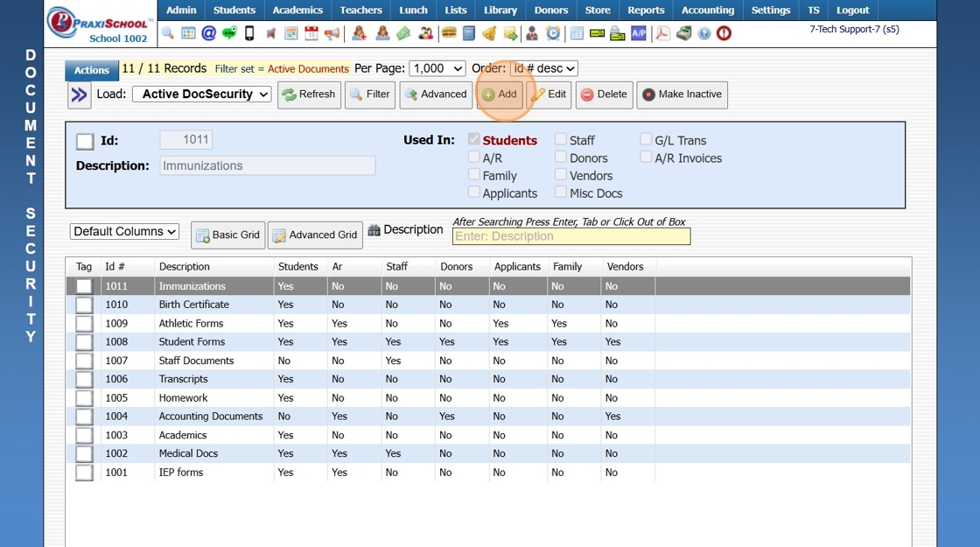Tag the Transcripts row checkbox
980x547 pixels.
pyautogui.click(x=84, y=379)
